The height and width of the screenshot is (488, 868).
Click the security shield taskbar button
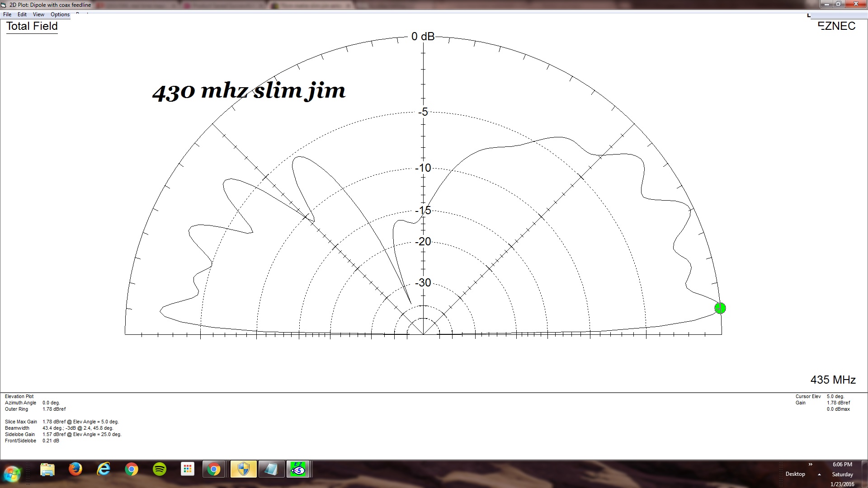[243, 469]
